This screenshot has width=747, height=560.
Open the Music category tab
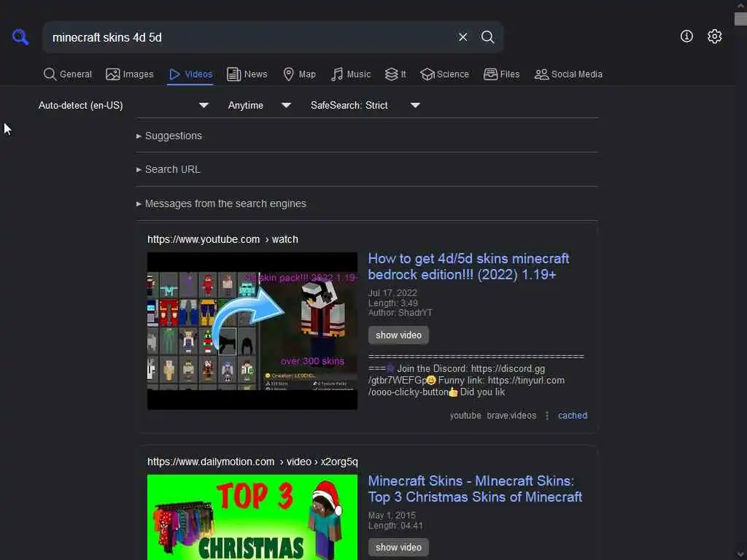[x=351, y=74]
